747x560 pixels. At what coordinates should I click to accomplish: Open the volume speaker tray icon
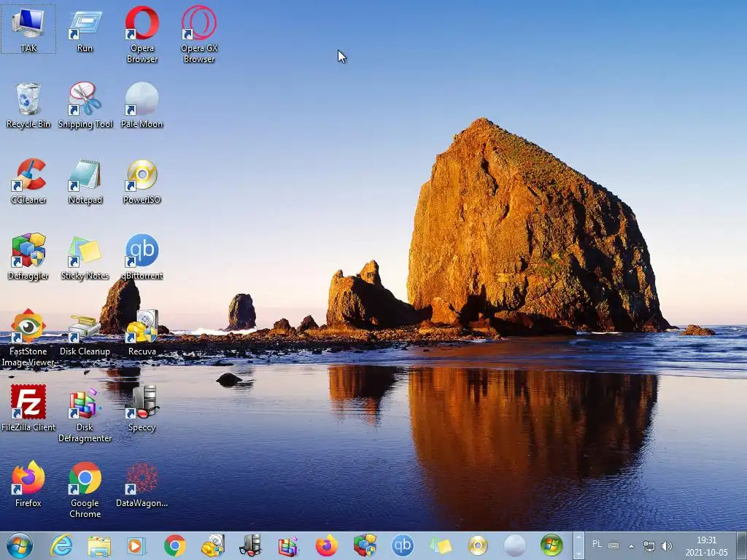[x=667, y=545]
